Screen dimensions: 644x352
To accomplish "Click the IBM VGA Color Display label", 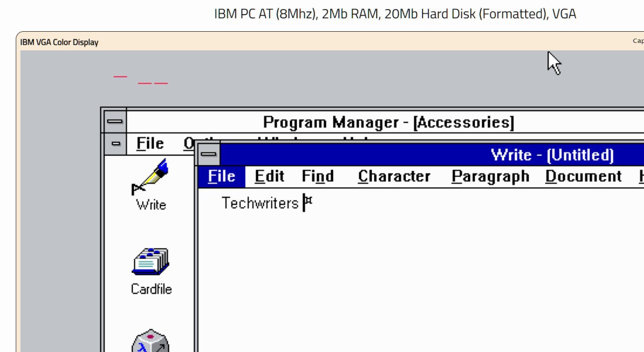I will tap(59, 42).
